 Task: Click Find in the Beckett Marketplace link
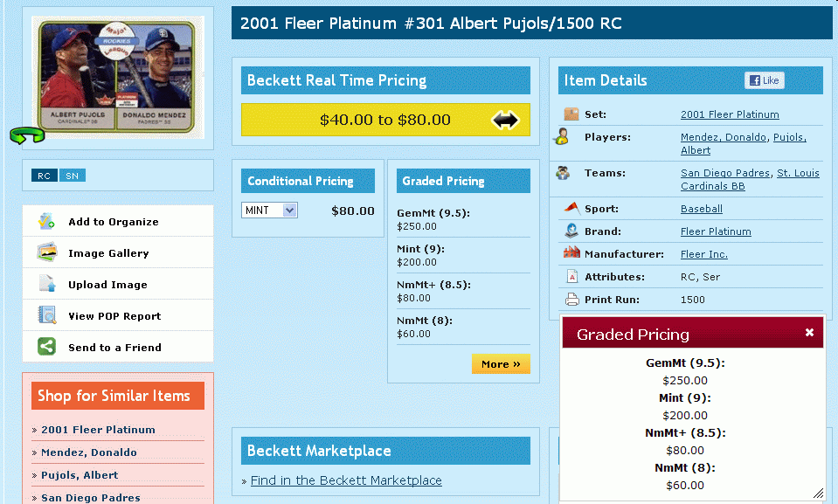point(346,480)
